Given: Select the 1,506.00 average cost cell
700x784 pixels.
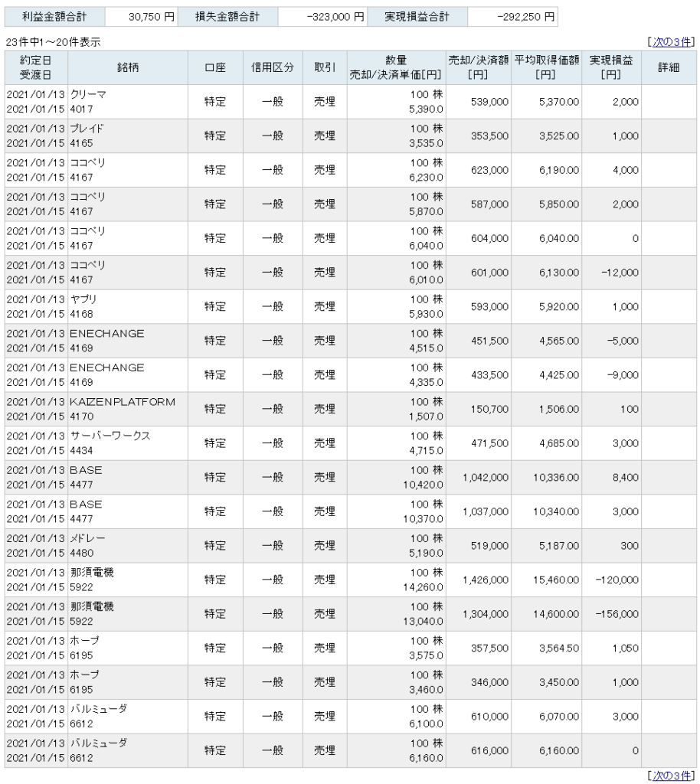Looking at the screenshot, I should [x=547, y=409].
